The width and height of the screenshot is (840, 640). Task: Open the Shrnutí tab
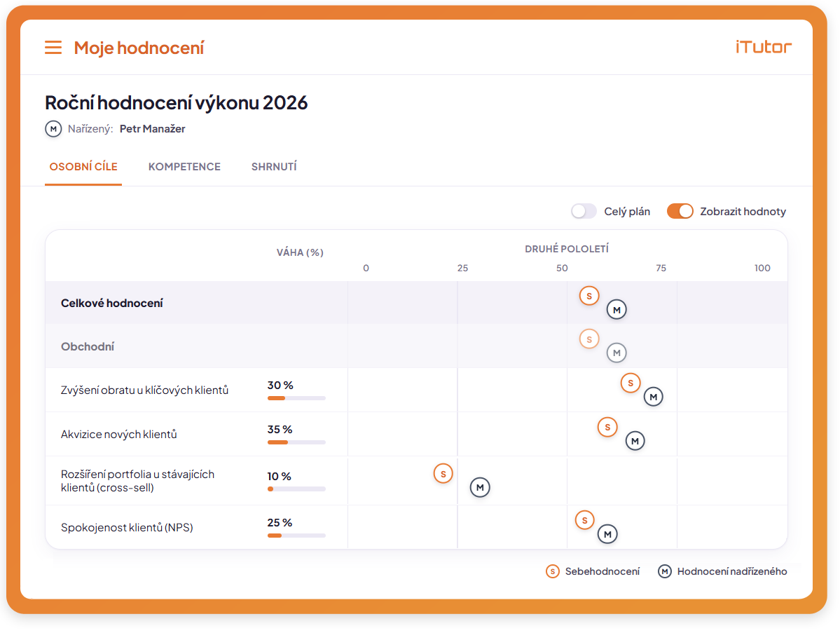tap(274, 168)
